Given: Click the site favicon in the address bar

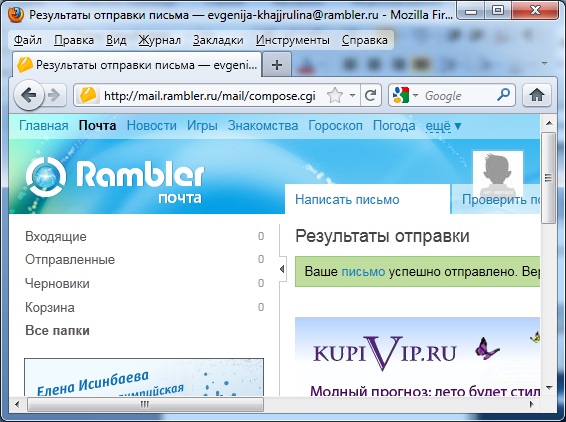Looking at the screenshot, I should 88,96.
